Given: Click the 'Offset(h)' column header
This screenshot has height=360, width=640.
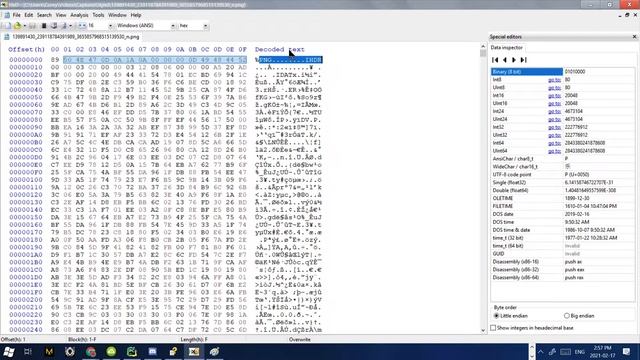Looking at the screenshot, I should pos(27,49).
